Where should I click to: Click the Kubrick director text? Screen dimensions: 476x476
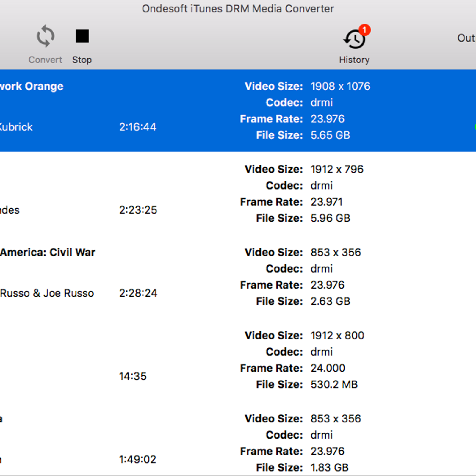(x=16, y=127)
